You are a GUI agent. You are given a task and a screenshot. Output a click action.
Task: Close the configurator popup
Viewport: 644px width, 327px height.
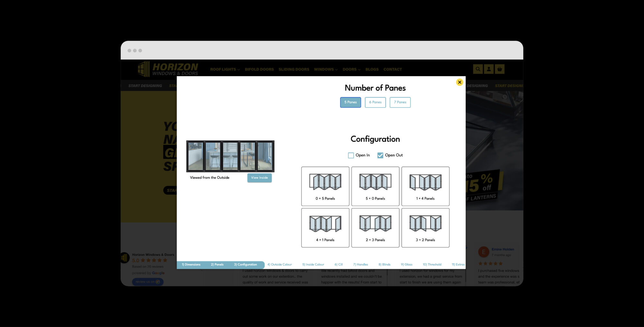[459, 82]
